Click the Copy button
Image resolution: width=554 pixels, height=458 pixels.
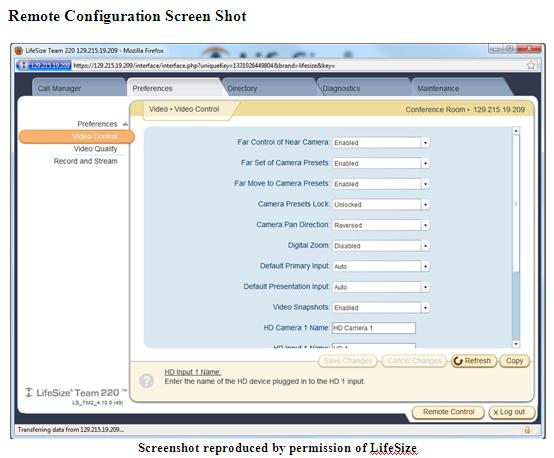514,361
